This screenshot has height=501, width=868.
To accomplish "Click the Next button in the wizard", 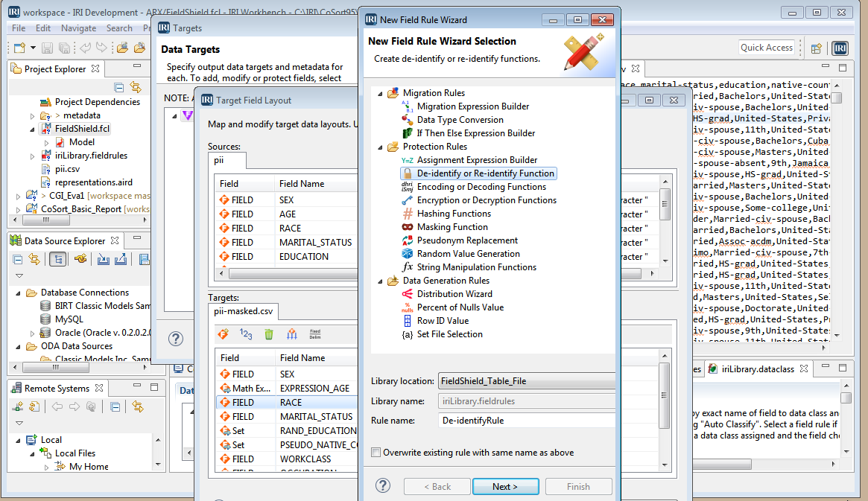I will (505, 485).
